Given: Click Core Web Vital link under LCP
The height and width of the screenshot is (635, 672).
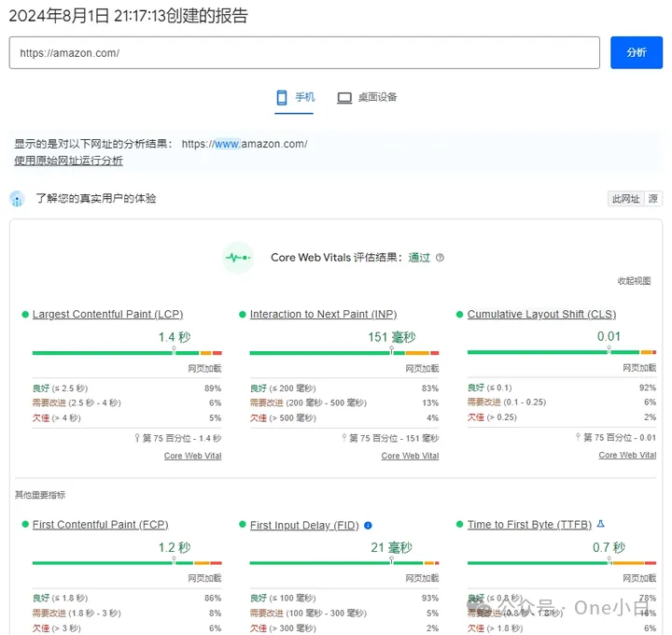Looking at the screenshot, I should pyautogui.click(x=193, y=456).
